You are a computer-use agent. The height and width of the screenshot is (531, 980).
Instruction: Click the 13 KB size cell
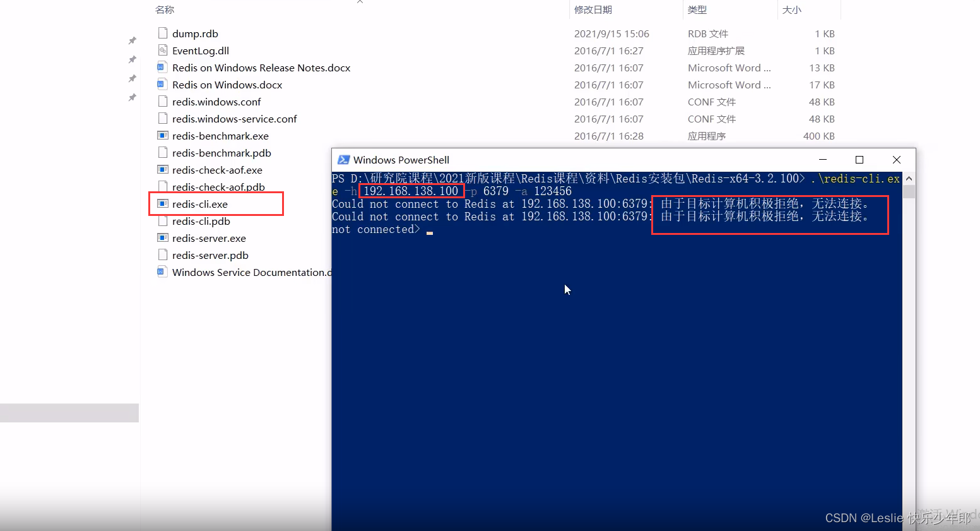822,68
